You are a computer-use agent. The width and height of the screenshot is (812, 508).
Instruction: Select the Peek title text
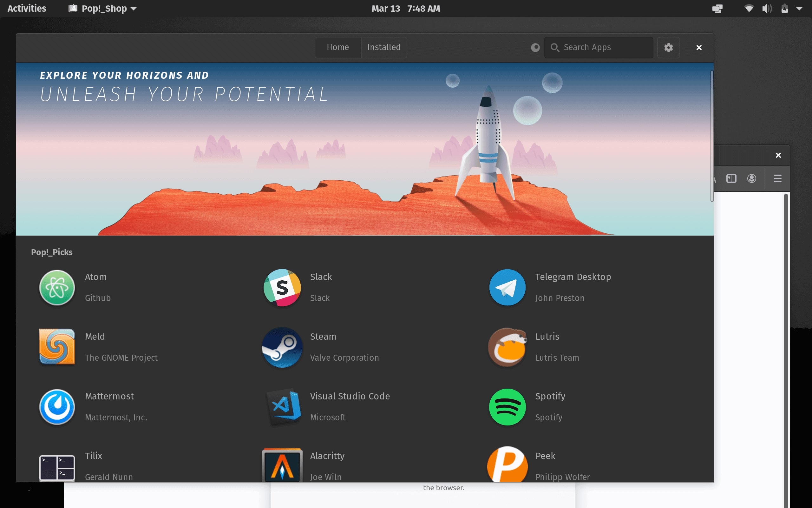pos(545,456)
